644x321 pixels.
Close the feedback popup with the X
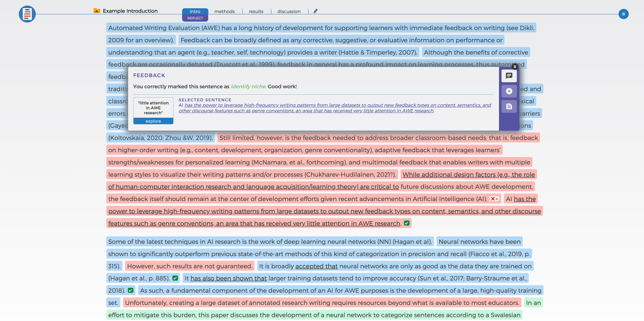tap(515, 67)
